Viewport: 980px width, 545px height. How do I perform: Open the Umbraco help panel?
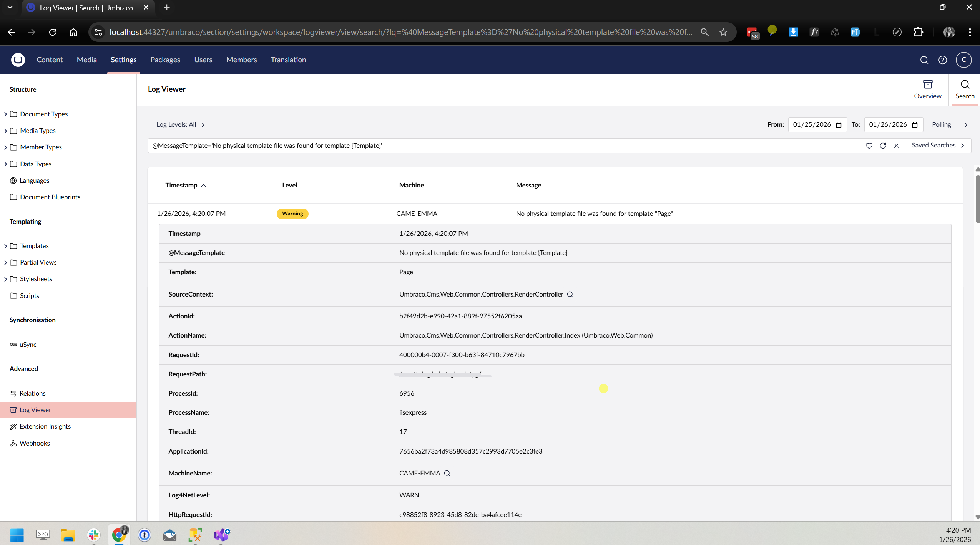click(942, 60)
